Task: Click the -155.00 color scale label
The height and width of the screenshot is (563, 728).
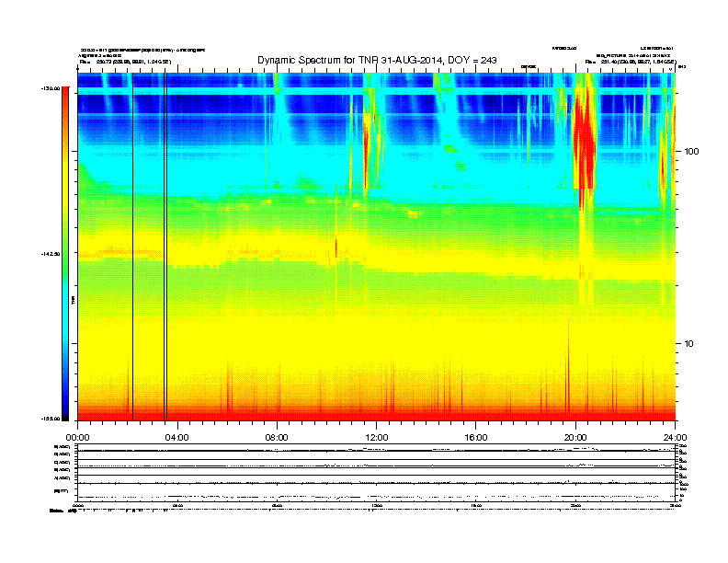Action: coord(51,419)
